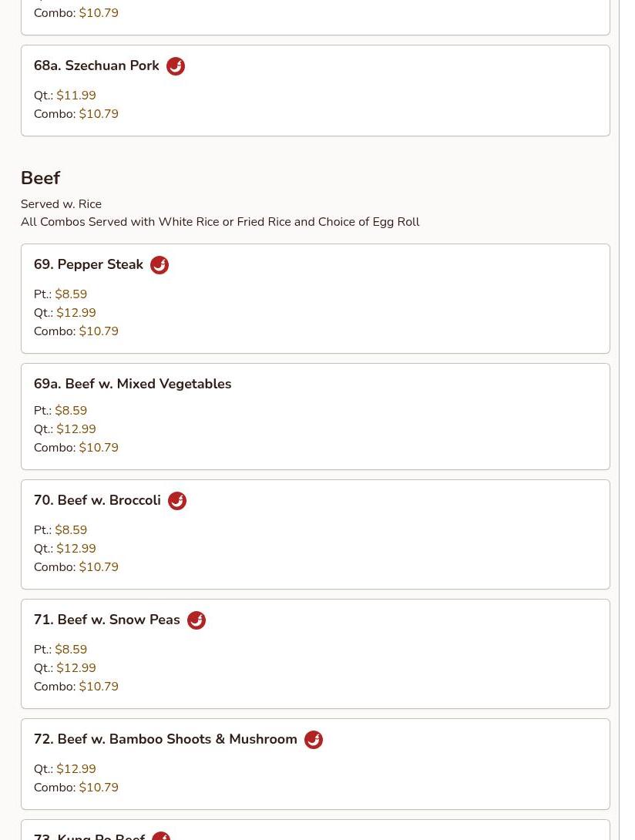Choose Szechuan Pork quart price $11.99
This screenshot has height=840, width=635.
[76, 96]
